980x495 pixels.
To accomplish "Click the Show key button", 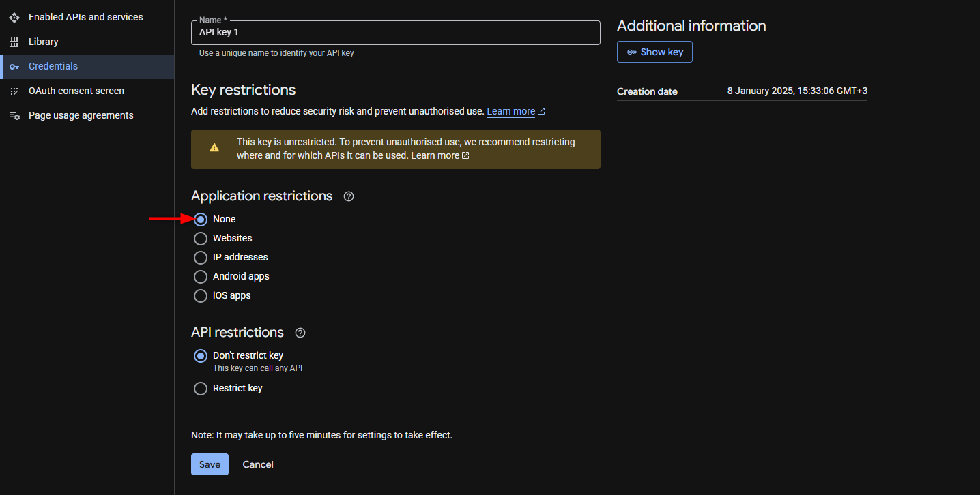I will click(654, 52).
